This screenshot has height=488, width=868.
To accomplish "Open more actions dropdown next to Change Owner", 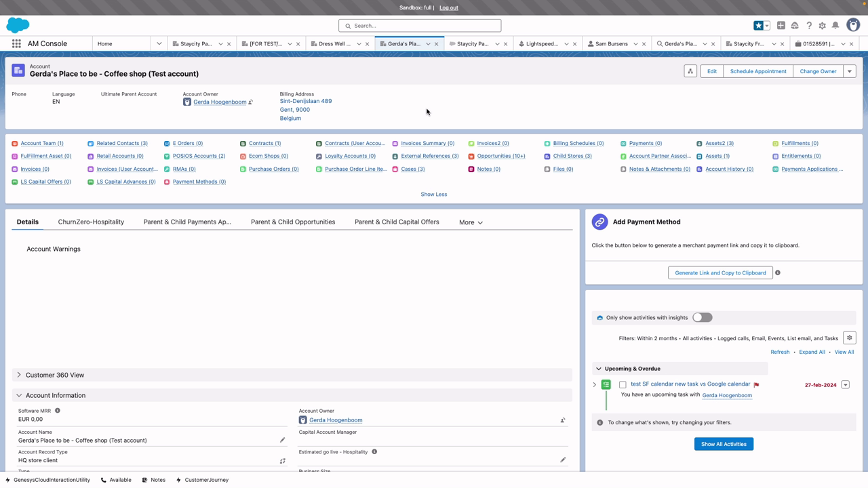I will [x=849, y=71].
